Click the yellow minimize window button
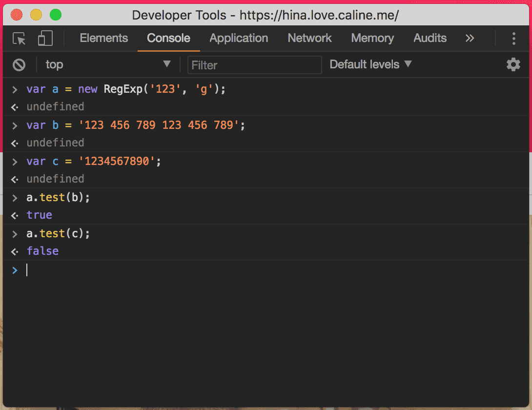 (x=36, y=15)
